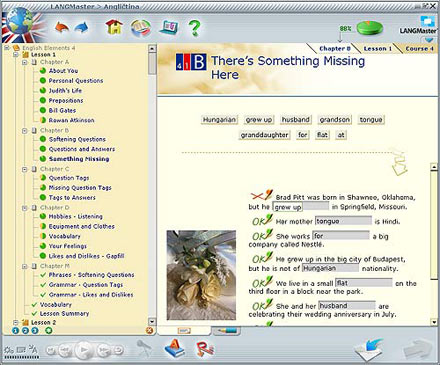Collapse Chapter M in tree
Screen dimensions: 440x365
(x=24, y=266)
